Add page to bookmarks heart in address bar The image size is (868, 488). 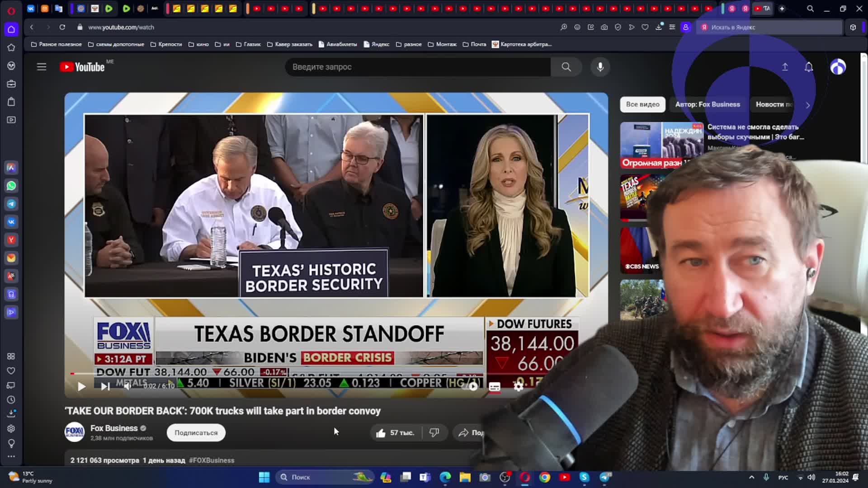tap(645, 27)
